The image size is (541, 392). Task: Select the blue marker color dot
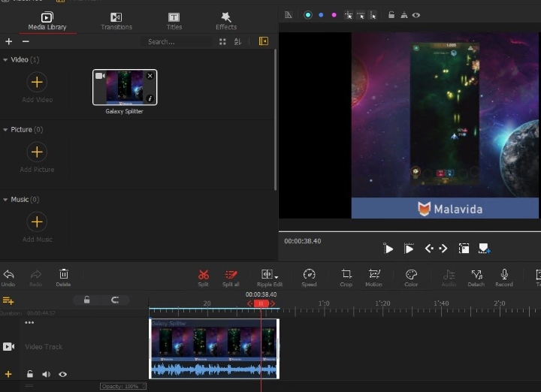[x=321, y=15]
